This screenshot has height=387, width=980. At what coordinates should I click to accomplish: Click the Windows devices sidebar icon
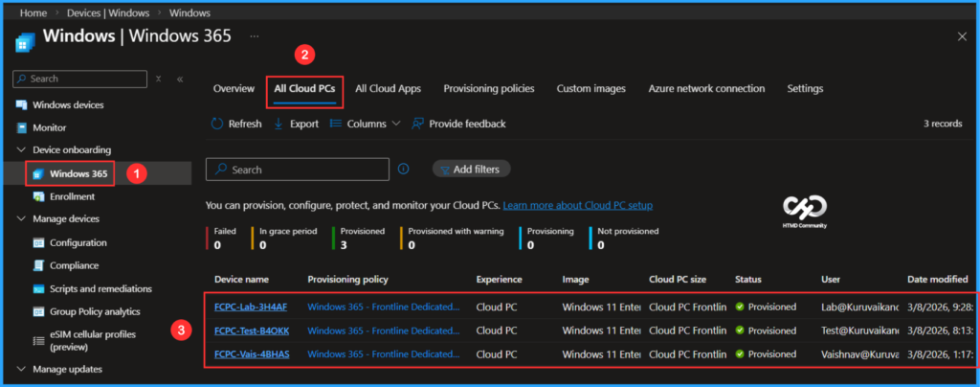point(21,104)
